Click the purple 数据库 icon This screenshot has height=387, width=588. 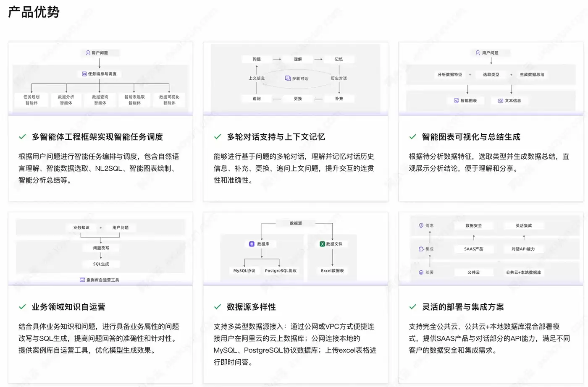(x=252, y=244)
